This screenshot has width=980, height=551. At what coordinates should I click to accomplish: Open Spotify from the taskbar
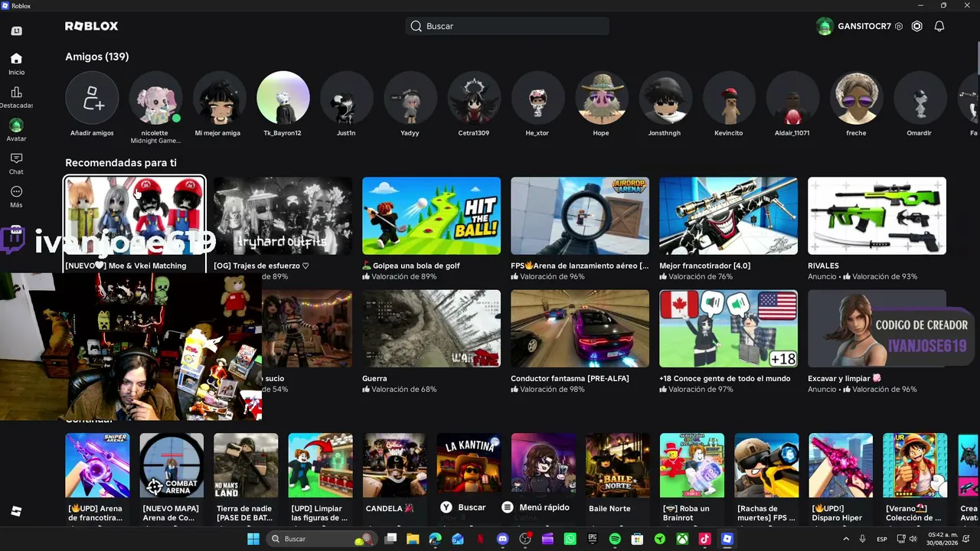point(615,539)
